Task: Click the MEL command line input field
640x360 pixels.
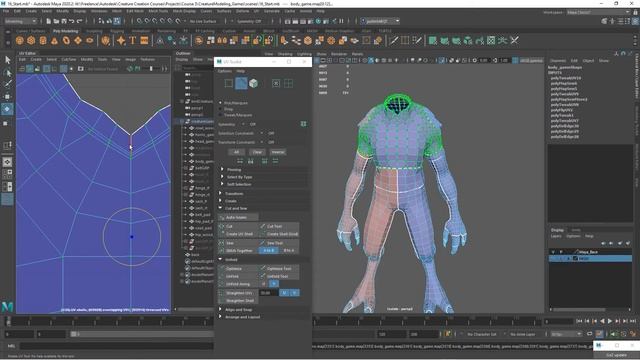Action: [x=116, y=346]
